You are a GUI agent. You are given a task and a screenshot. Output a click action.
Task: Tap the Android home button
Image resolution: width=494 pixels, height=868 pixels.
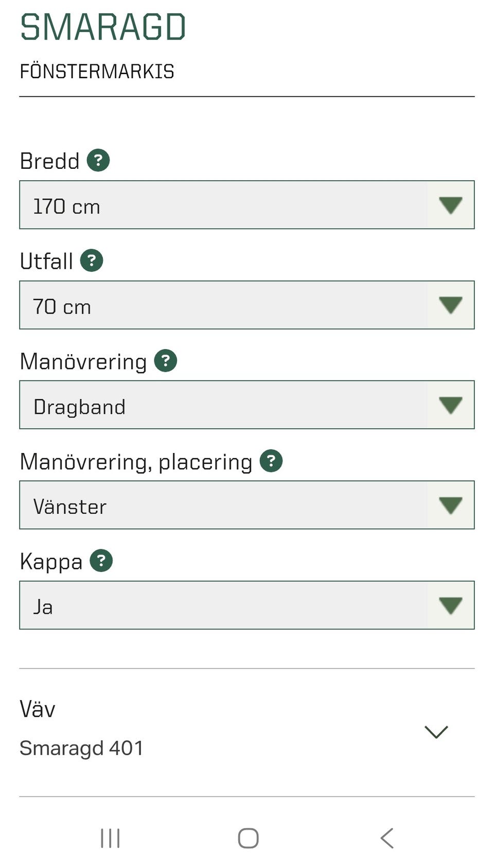[x=248, y=838]
